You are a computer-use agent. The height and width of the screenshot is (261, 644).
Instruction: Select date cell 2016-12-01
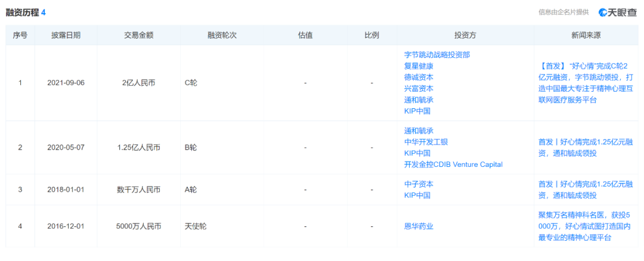[66, 226]
